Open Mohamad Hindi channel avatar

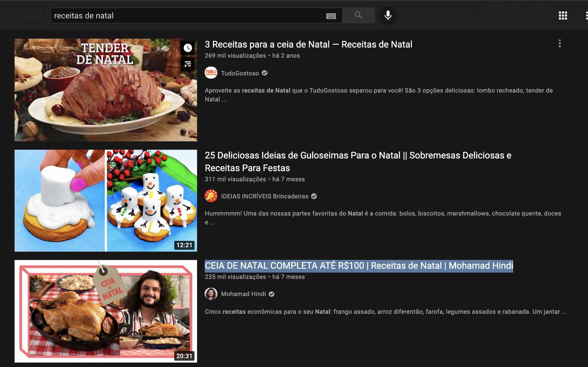pyautogui.click(x=211, y=294)
